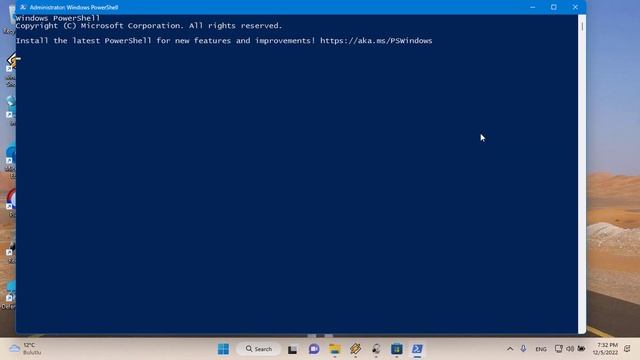This screenshot has height=360, width=640.
Task: Close the Administrator PowerShell window
Action: pyautogui.click(x=576, y=7)
